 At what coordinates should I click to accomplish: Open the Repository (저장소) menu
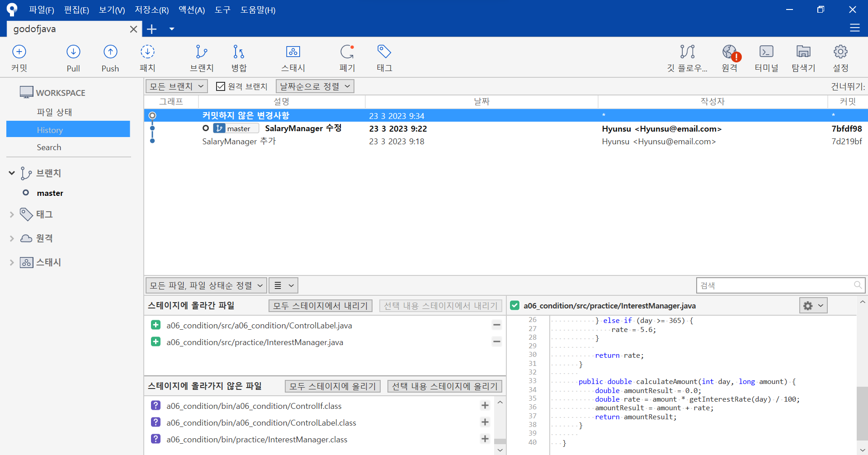[152, 10]
